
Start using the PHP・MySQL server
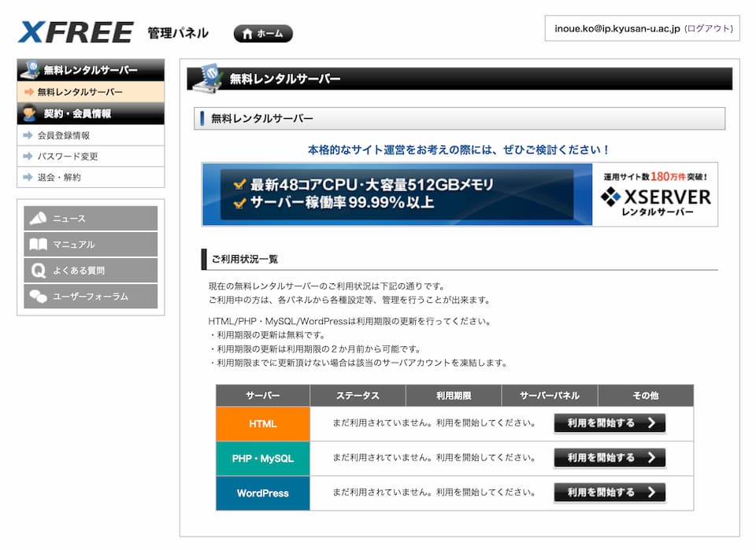click(610, 458)
